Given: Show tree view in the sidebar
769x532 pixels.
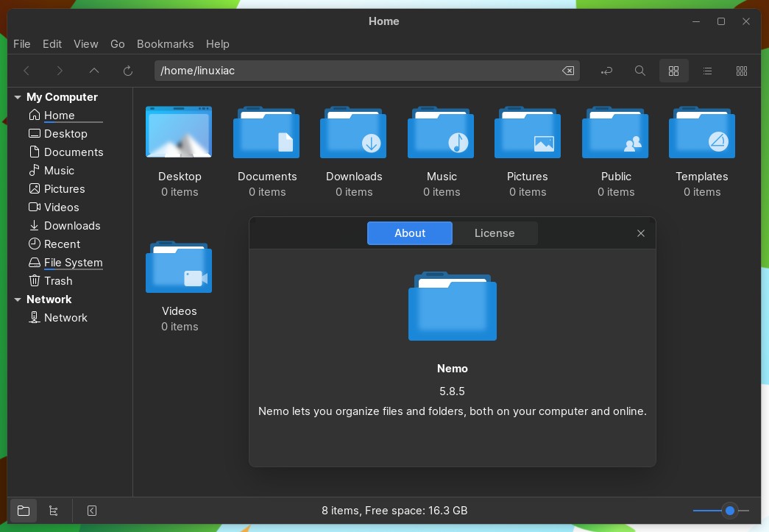Looking at the screenshot, I should point(54,511).
